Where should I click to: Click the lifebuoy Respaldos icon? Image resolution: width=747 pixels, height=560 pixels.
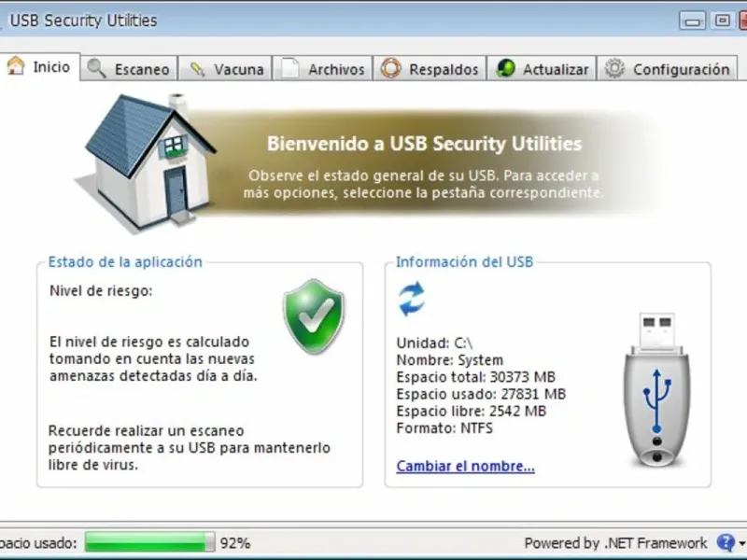tap(390, 68)
